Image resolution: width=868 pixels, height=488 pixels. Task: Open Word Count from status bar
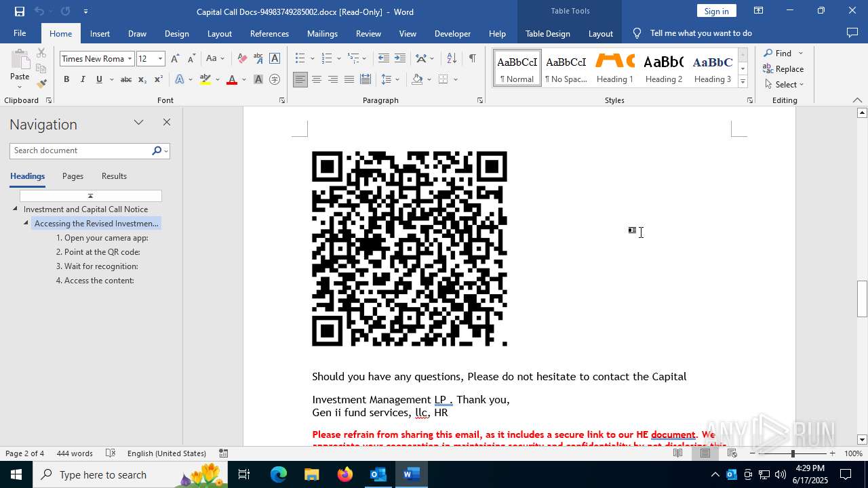(x=75, y=453)
